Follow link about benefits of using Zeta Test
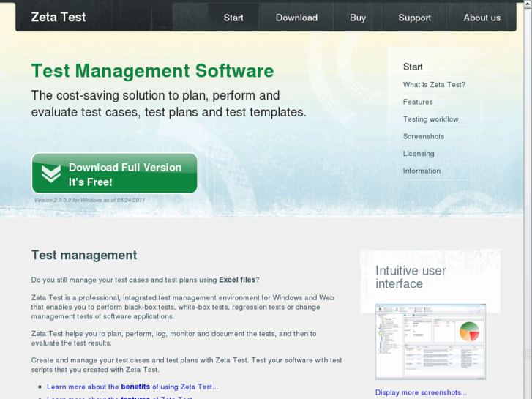 132,387
